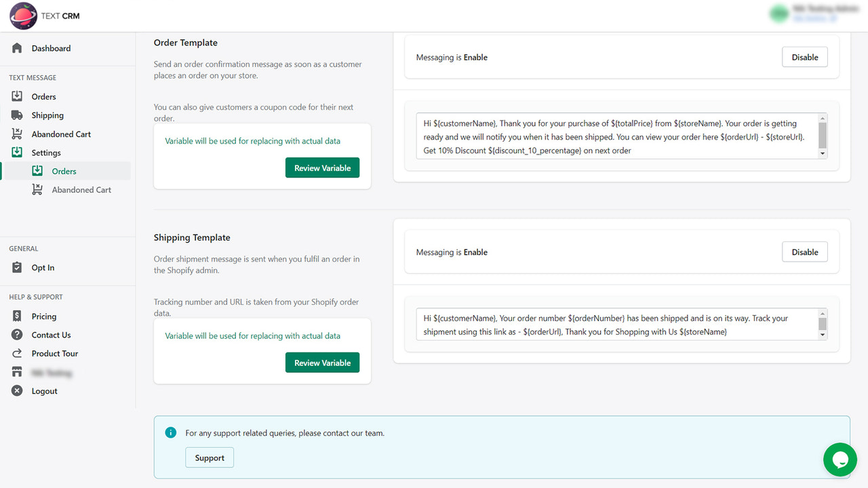Click the Support button in the notice banner
The height and width of the screenshot is (488, 868).
pyautogui.click(x=209, y=457)
